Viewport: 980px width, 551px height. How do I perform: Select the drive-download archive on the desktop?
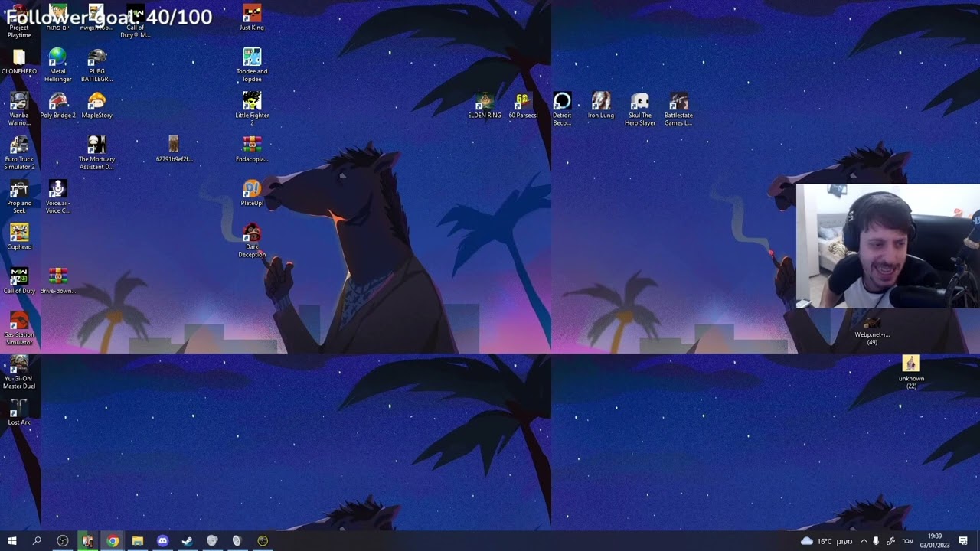[57, 281]
